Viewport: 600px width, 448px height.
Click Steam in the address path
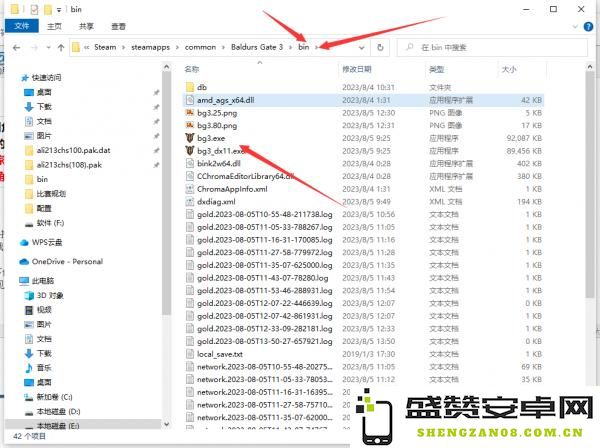[x=105, y=47]
